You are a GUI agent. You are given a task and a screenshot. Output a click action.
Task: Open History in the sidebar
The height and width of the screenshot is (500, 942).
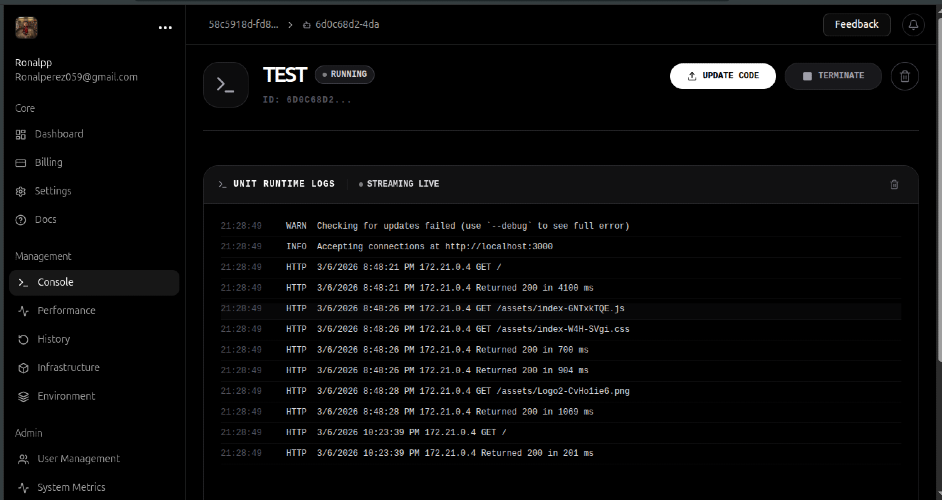pos(53,339)
